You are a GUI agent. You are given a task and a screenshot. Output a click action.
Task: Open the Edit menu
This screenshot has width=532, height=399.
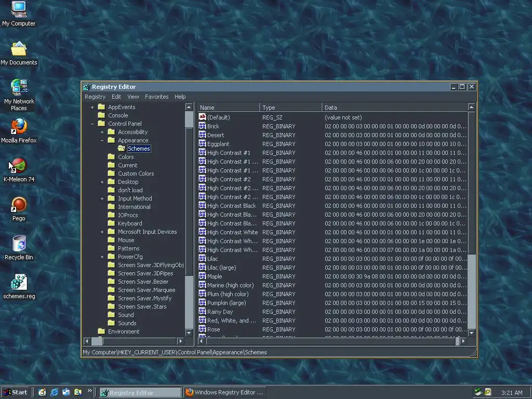coord(116,97)
